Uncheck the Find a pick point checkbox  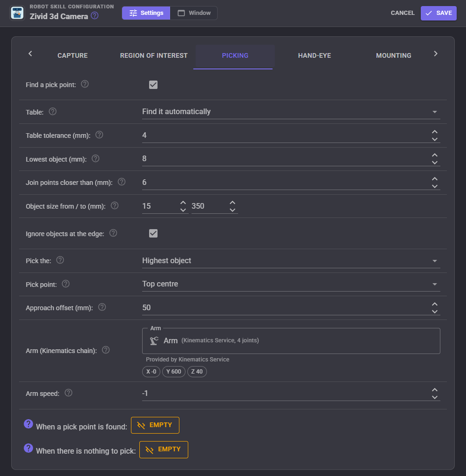click(x=153, y=85)
